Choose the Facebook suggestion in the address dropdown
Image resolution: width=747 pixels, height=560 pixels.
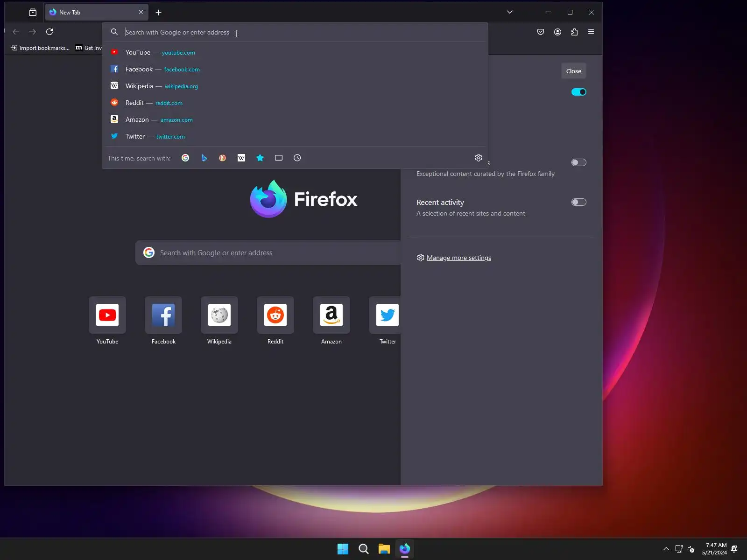[295, 69]
